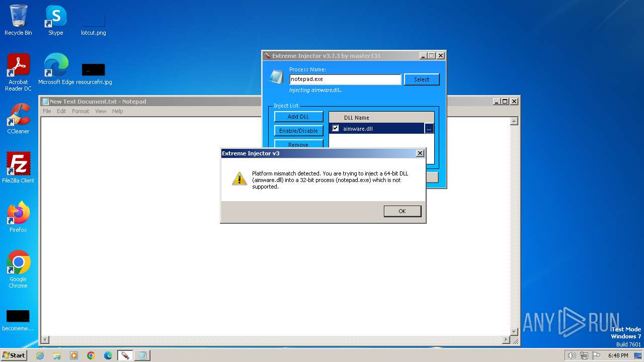The height and width of the screenshot is (362, 644).
Task: Click Notepad's horizontal scroll right arrow
Action: pos(506,340)
